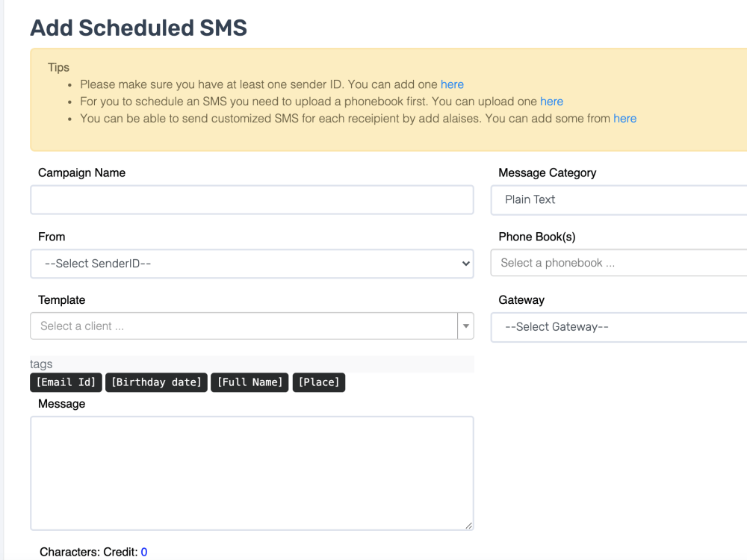This screenshot has height=560, width=747.
Task: Open the sender ID 'here' link
Action: click(x=452, y=84)
